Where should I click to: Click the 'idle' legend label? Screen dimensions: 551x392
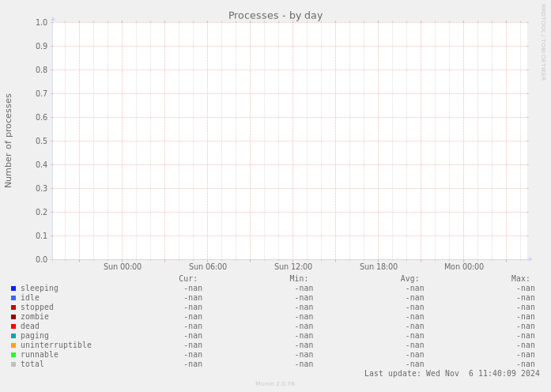click(x=30, y=297)
